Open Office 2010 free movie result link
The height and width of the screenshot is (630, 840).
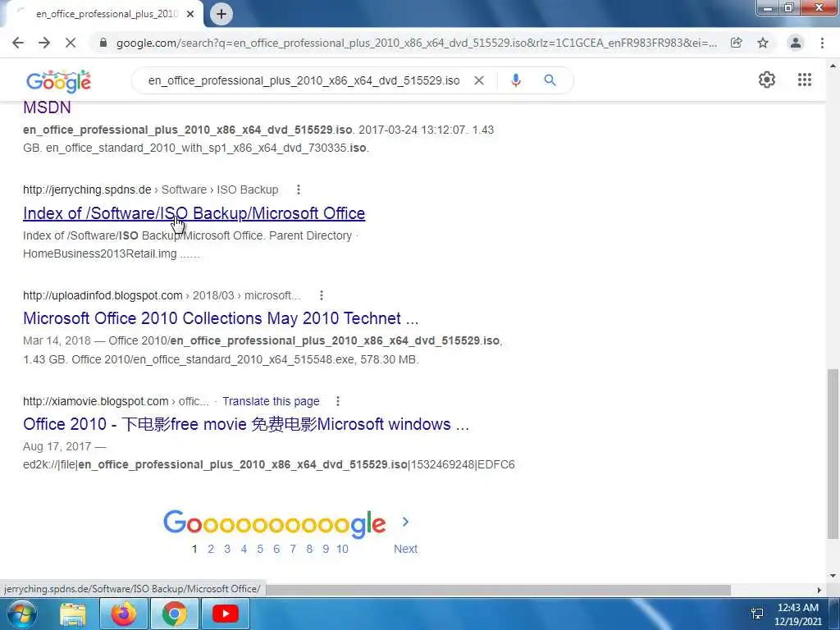pyautogui.click(x=246, y=424)
